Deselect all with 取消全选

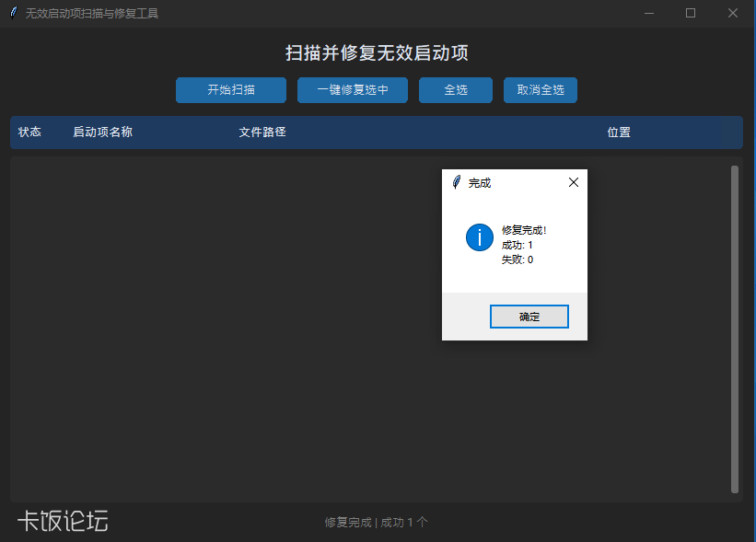click(541, 90)
